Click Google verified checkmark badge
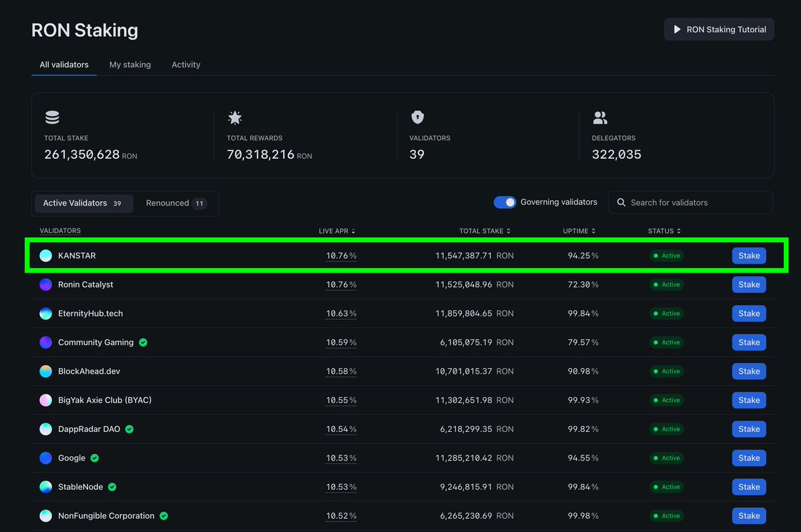This screenshot has width=801, height=532. (x=95, y=458)
